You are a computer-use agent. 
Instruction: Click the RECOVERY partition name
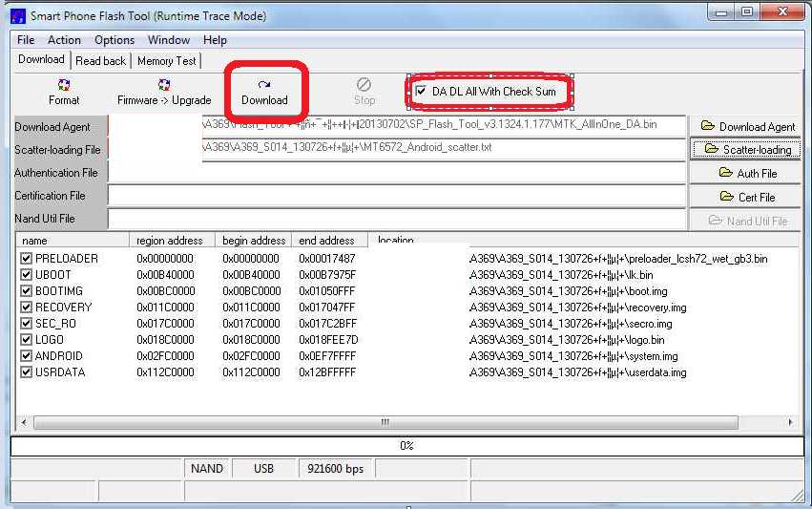pyautogui.click(x=63, y=307)
